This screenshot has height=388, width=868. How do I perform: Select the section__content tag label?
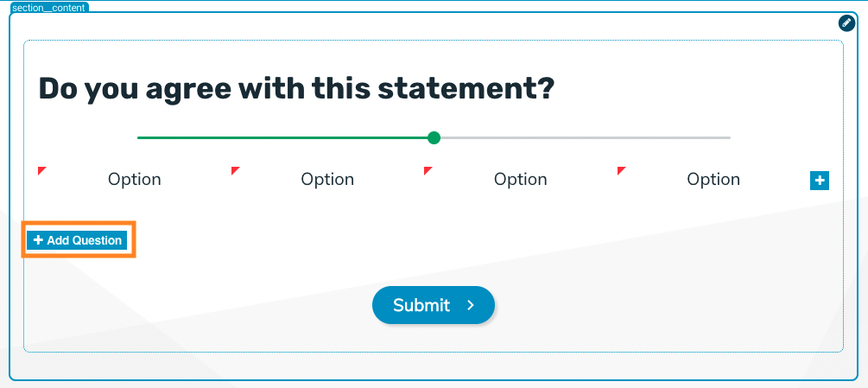48,8
